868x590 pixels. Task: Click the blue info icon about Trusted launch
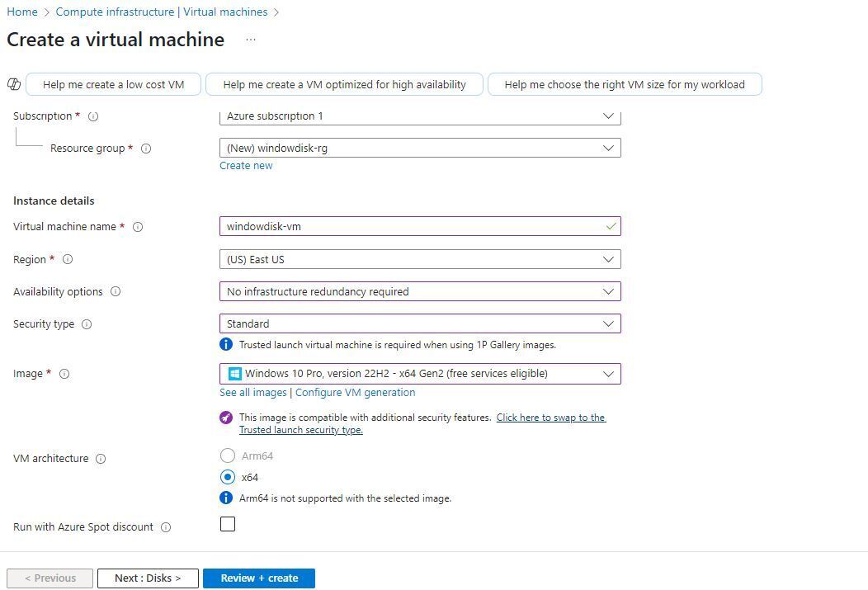click(x=226, y=344)
